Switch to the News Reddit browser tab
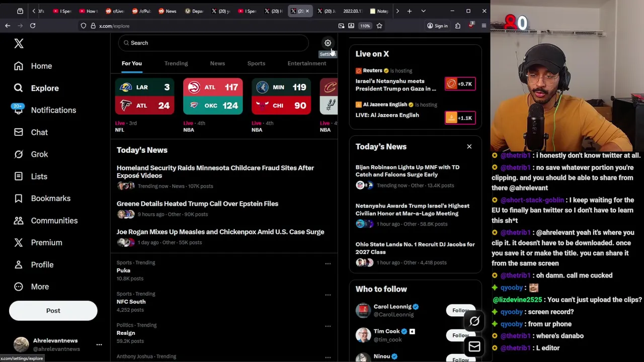 [168, 11]
